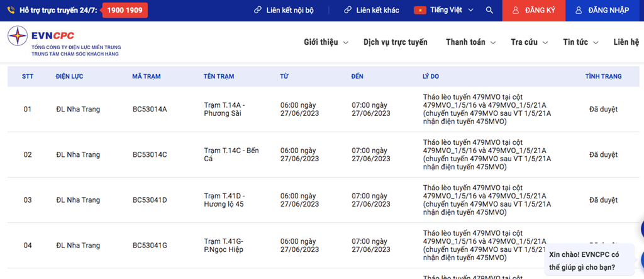Image resolution: width=644 pixels, height=279 pixels.
Task: Open Dịch vụ trực tuyến menu item
Action: pyautogui.click(x=395, y=42)
